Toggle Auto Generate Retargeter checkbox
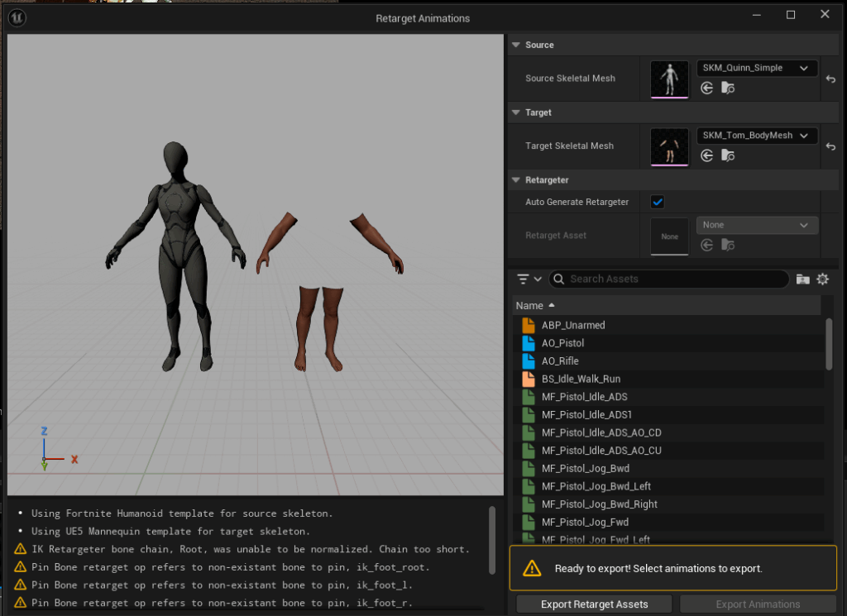Image resolution: width=847 pixels, height=616 pixels. click(658, 202)
